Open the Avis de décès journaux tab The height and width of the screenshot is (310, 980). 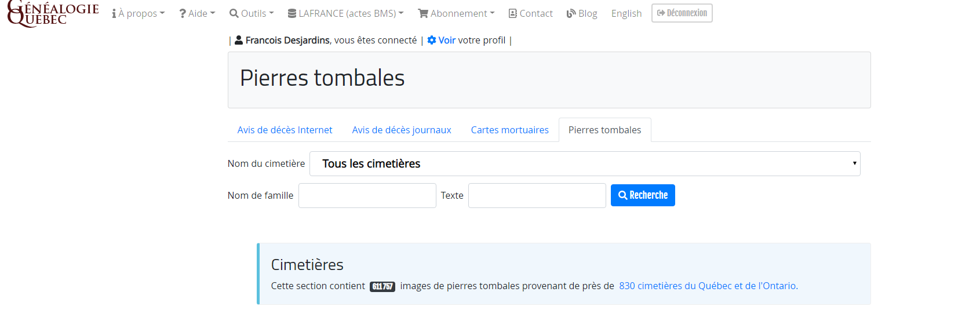402,130
